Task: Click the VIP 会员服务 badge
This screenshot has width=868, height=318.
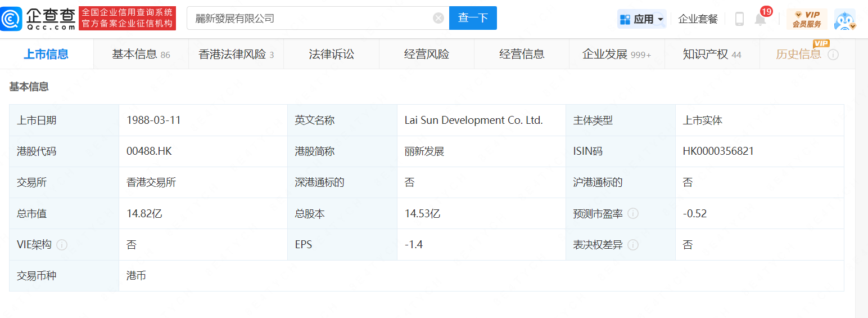Action: tap(807, 19)
